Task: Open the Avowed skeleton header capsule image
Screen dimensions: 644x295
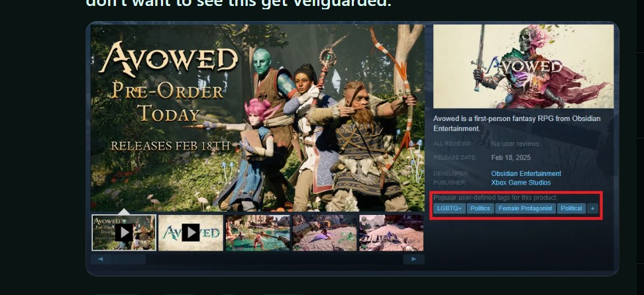Action: click(x=523, y=66)
